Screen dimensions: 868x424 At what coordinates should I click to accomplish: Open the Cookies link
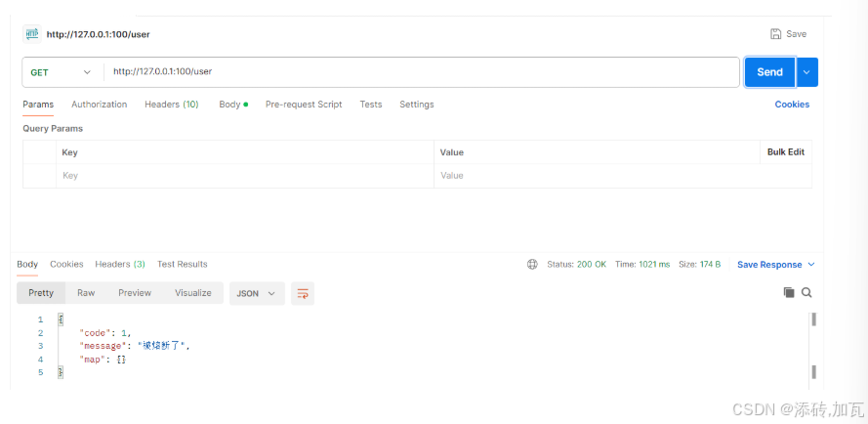click(x=792, y=105)
